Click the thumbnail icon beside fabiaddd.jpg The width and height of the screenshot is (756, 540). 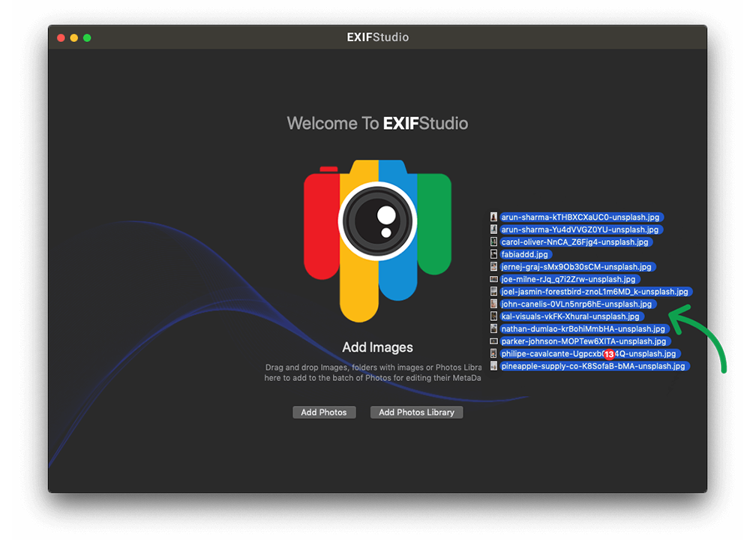[493, 254]
